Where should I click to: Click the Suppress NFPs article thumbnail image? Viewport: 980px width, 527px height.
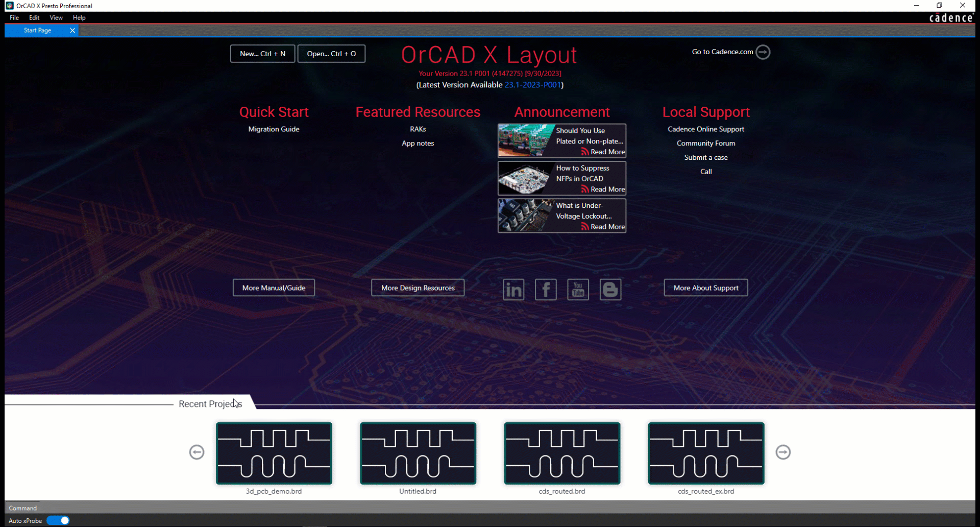[x=526, y=178]
